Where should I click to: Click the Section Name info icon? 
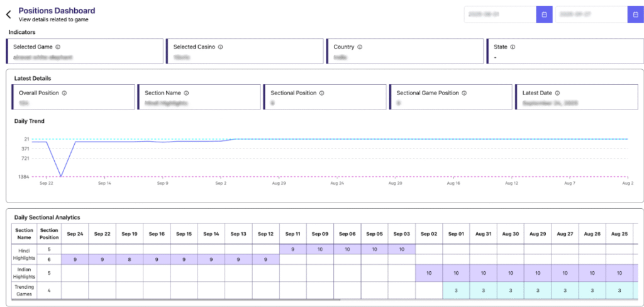coord(186,93)
